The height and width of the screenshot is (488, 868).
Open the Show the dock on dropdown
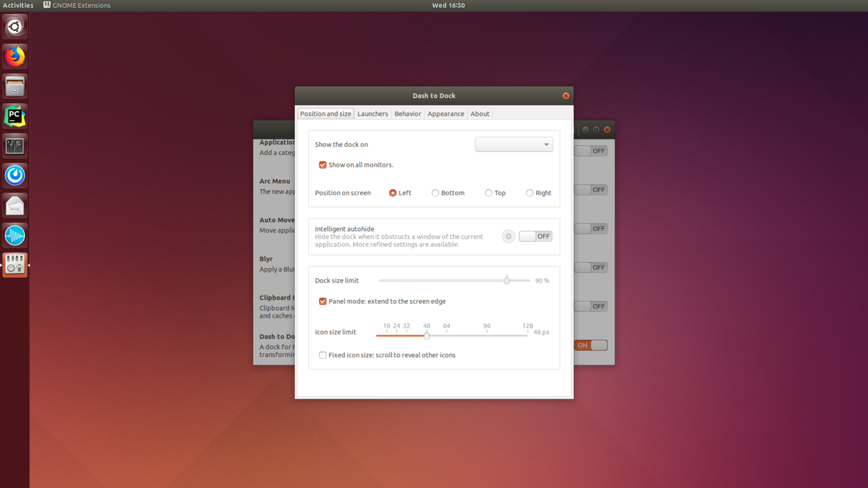pos(514,145)
